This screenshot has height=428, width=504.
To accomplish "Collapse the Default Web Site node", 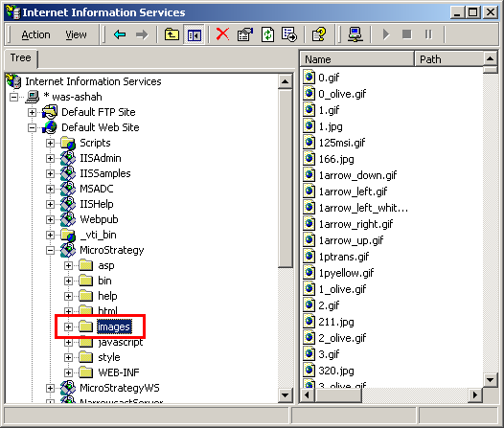I will (32, 127).
